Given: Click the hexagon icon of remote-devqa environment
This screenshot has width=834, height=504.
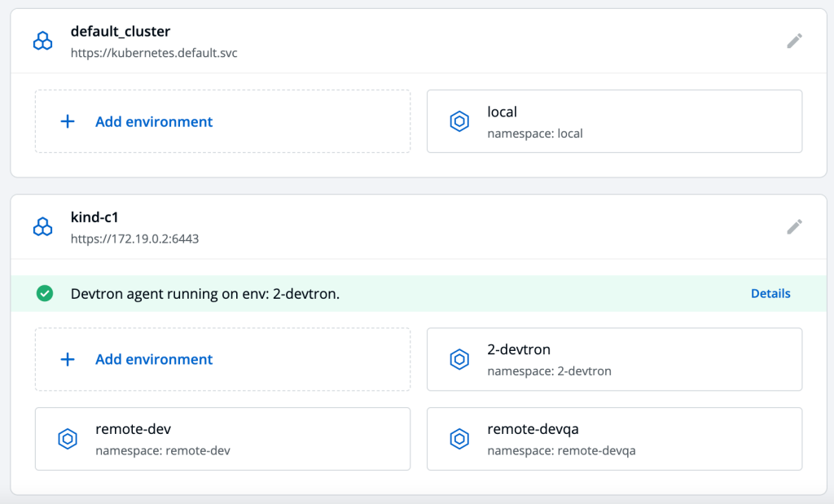Looking at the screenshot, I should [x=459, y=439].
